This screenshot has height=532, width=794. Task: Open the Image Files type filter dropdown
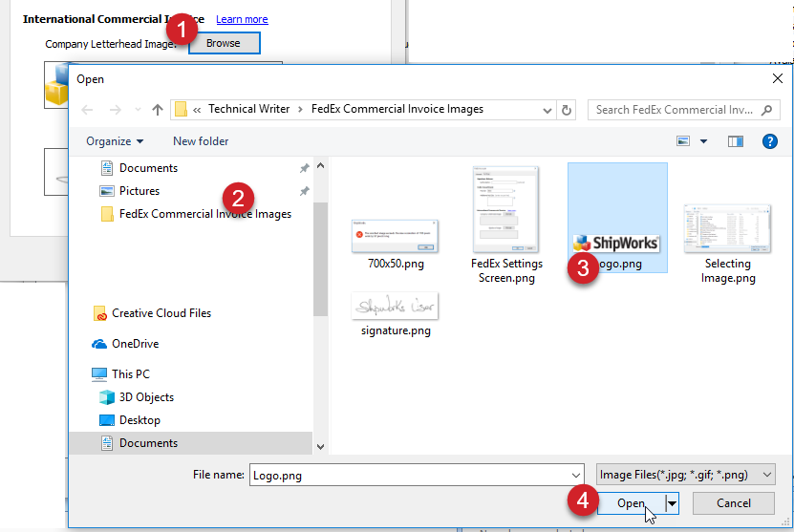pyautogui.click(x=686, y=475)
